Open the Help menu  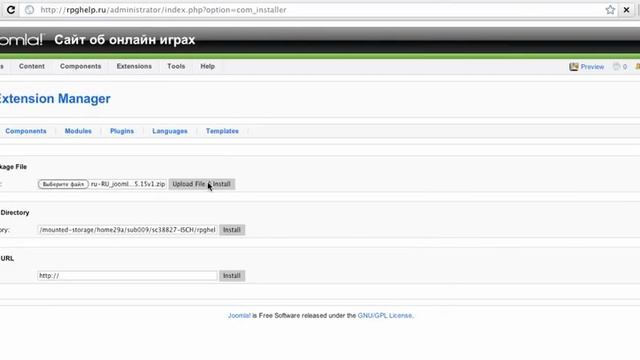tap(207, 66)
